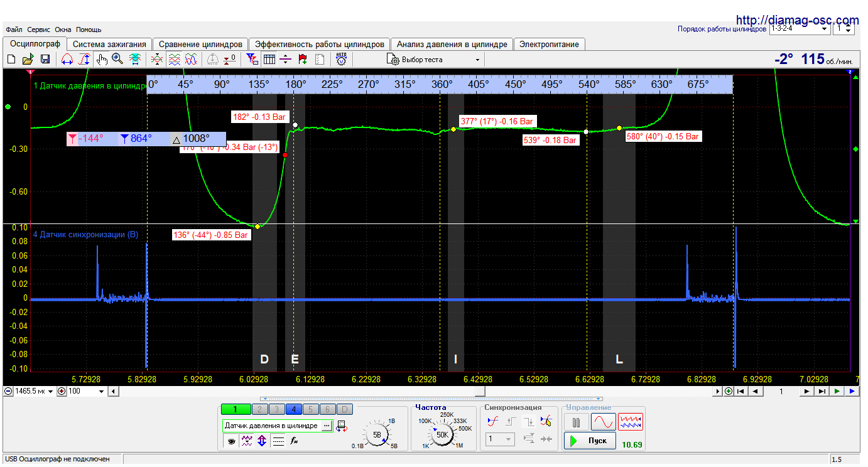Image resolution: width=868 pixels, height=467 pixels.
Task: Click the AUTO voltmeter icon
Action: point(341,60)
